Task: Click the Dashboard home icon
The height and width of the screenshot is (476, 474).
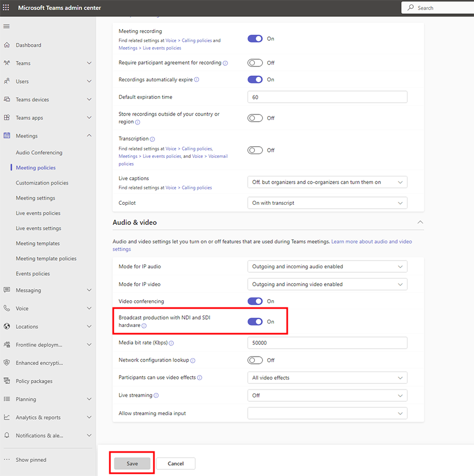Action: (7, 45)
